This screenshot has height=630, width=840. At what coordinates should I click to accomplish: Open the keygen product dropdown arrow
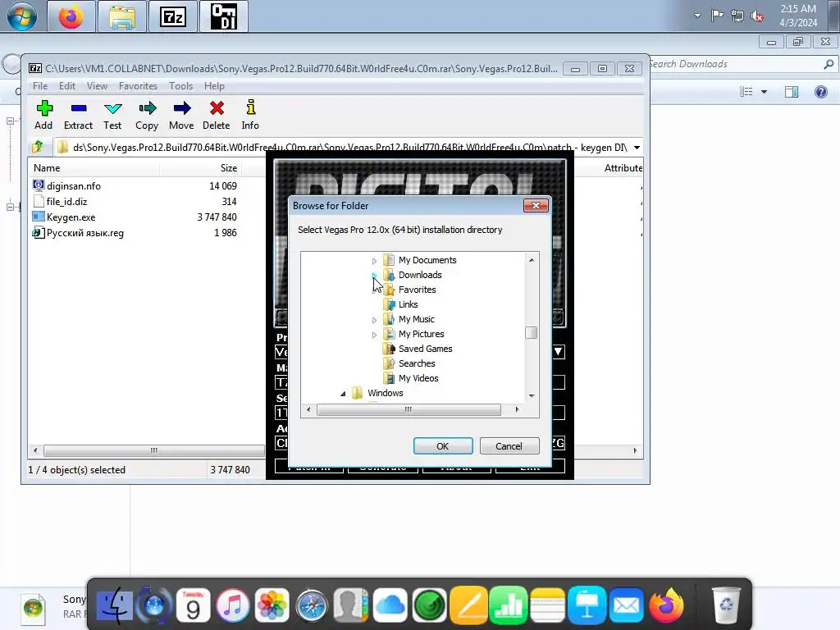click(558, 351)
